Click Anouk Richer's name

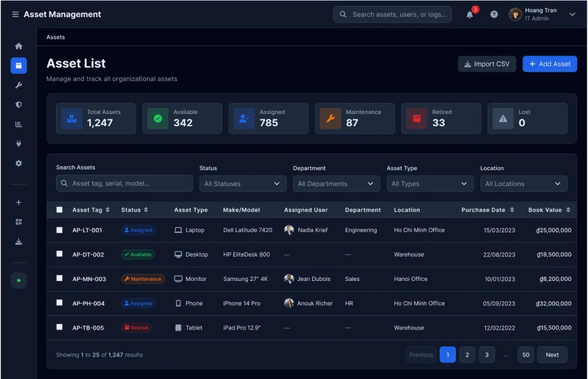coord(315,303)
